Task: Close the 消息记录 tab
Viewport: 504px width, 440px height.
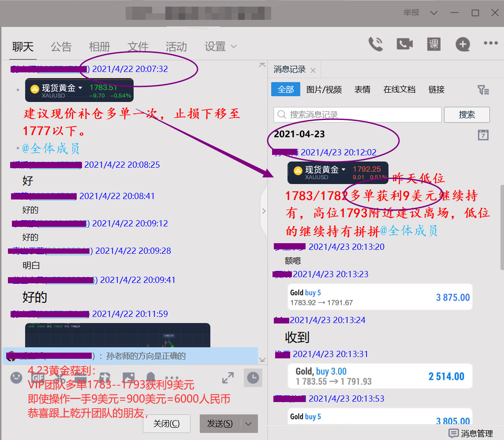Action: click(313, 70)
